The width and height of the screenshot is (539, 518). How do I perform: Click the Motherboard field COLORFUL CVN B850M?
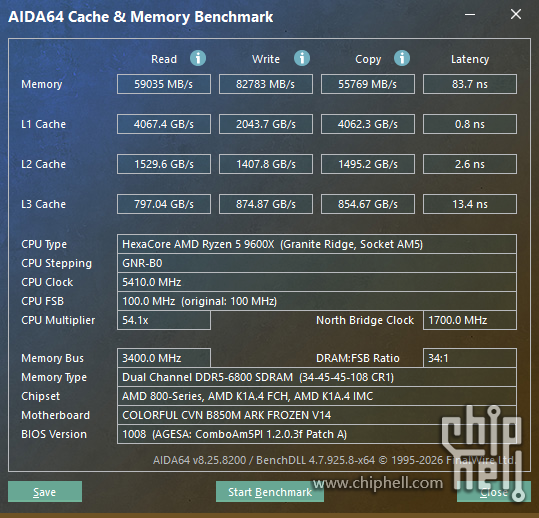point(317,415)
